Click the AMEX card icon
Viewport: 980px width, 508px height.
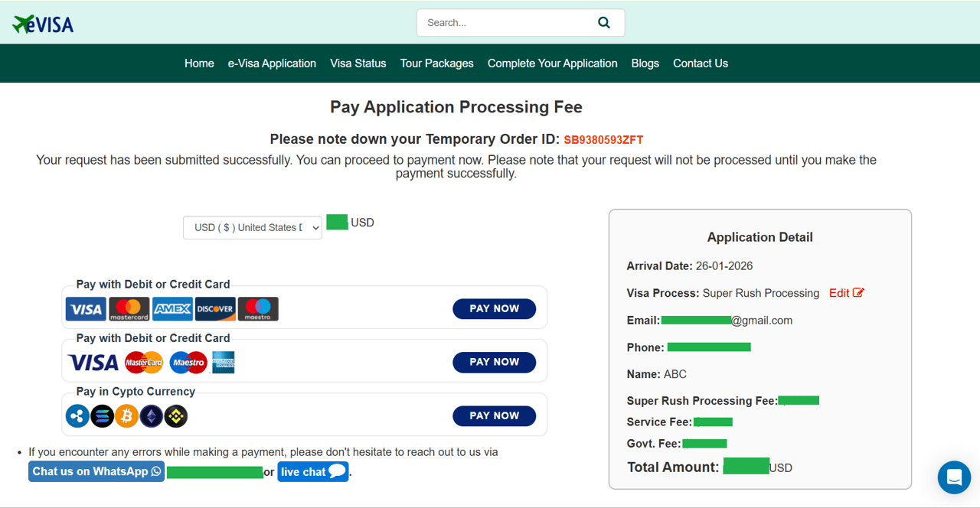pyautogui.click(x=171, y=308)
